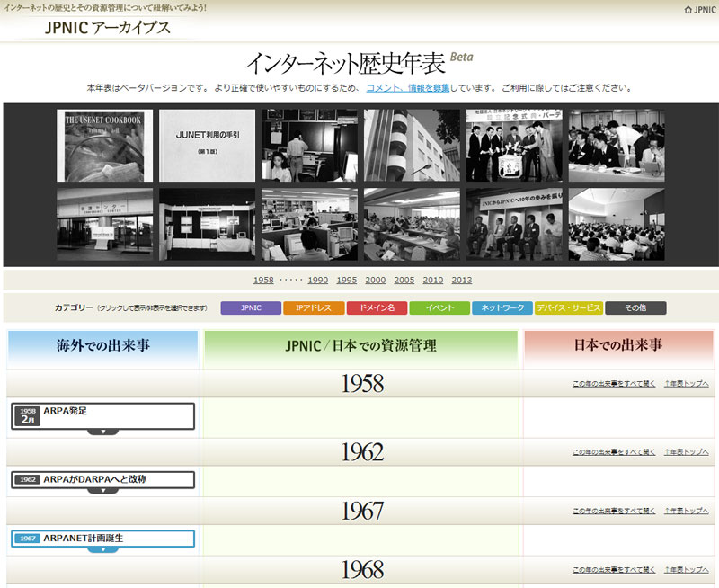Expand the ARPAがDARPAへと改称 entry

tap(102, 480)
